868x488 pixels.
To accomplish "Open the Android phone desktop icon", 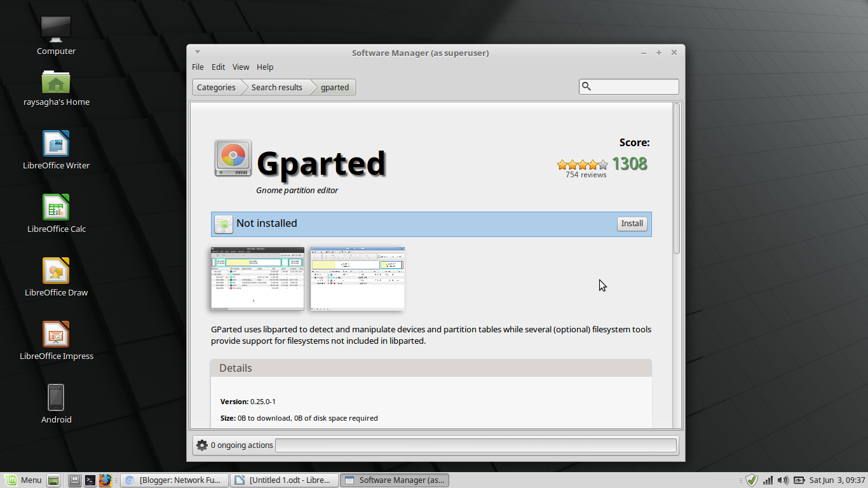I will pos(56,398).
